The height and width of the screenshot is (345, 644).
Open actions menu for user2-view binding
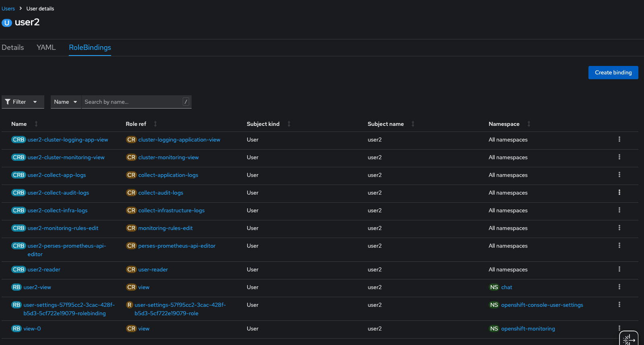tap(619, 287)
